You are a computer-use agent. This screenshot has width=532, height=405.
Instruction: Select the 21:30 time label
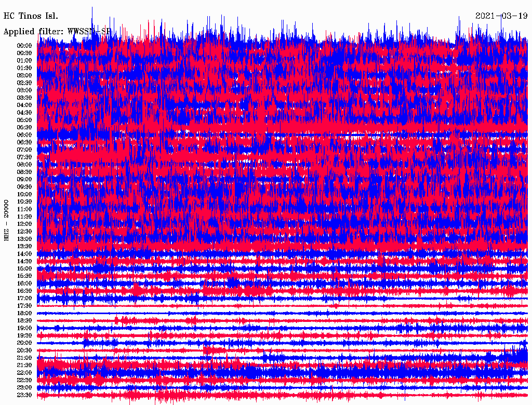pyautogui.click(x=24, y=366)
